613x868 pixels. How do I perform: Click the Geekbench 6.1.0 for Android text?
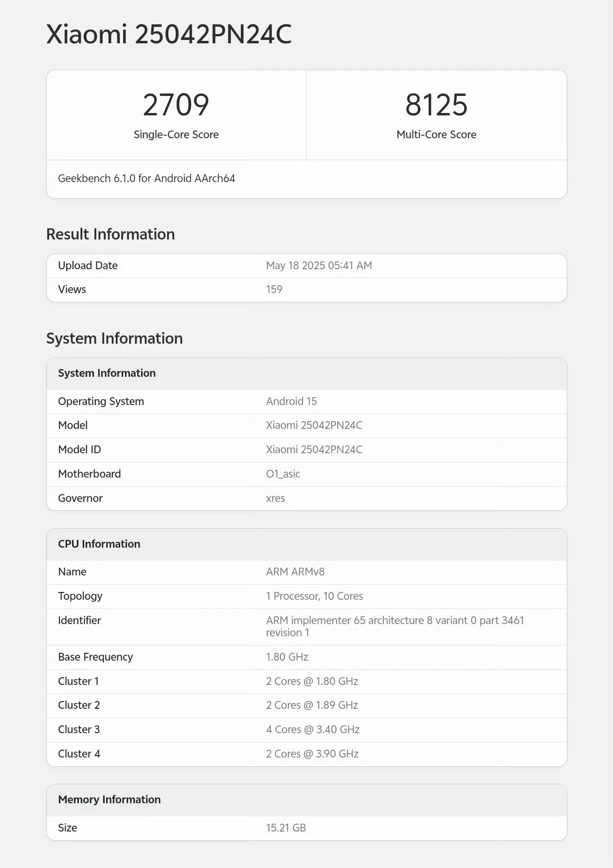click(146, 179)
